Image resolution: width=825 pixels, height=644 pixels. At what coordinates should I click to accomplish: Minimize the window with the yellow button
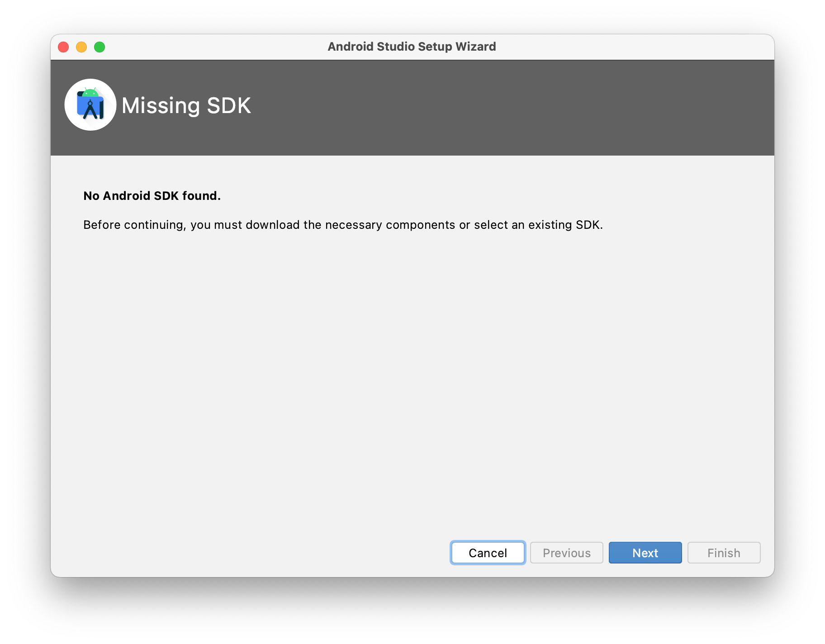81,47
